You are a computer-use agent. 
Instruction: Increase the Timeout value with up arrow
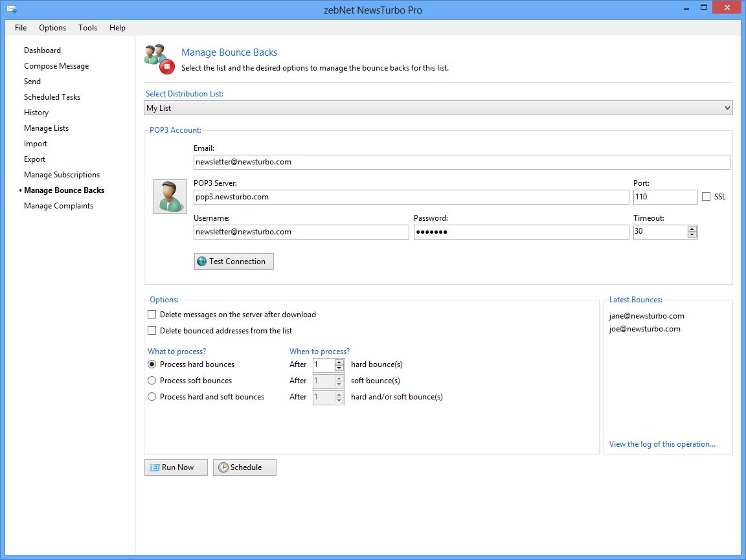pos(692,229)
